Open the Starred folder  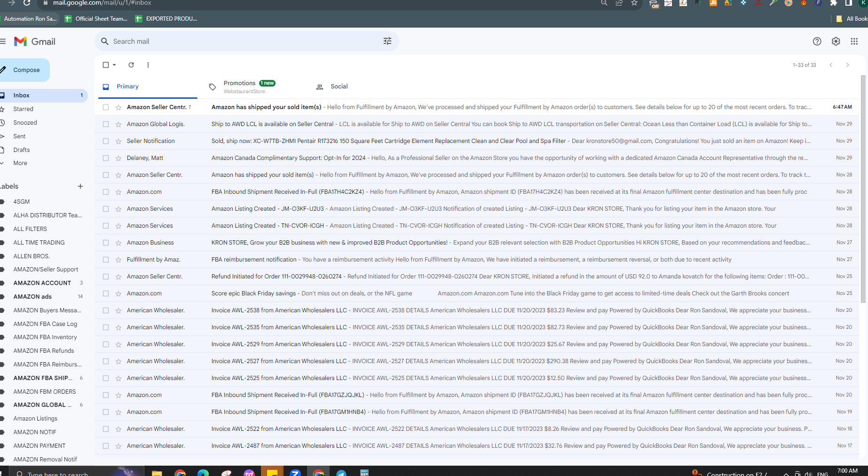[x=24, y=109]
